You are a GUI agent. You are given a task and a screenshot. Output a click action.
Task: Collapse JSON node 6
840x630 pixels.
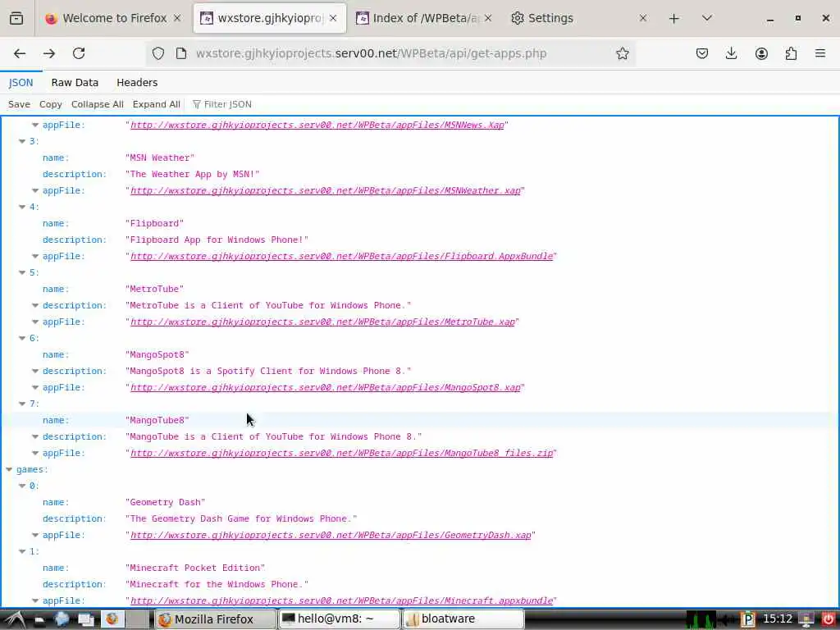[x=22, y=338]
